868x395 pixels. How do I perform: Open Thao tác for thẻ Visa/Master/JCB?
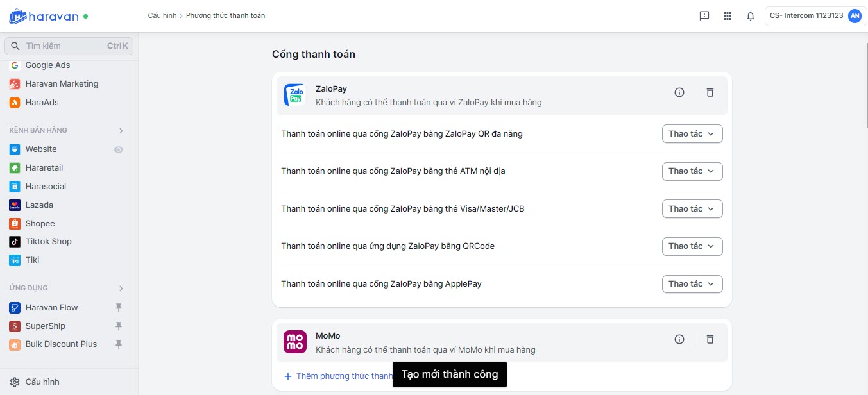[692, 209]
